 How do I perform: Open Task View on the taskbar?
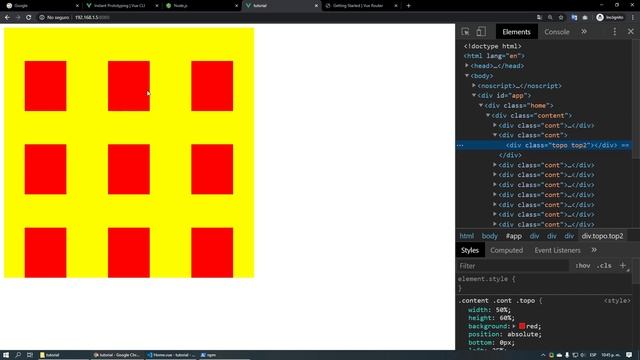30,355
